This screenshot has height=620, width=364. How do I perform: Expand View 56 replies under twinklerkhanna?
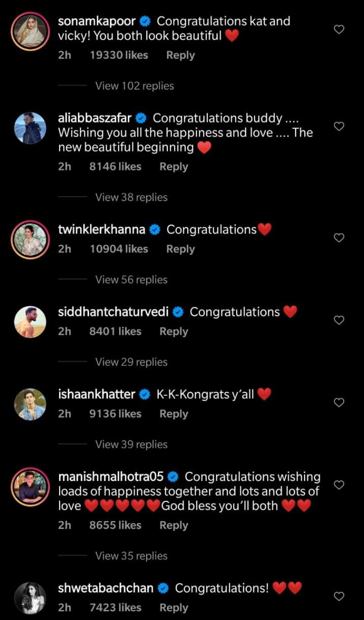131,280
